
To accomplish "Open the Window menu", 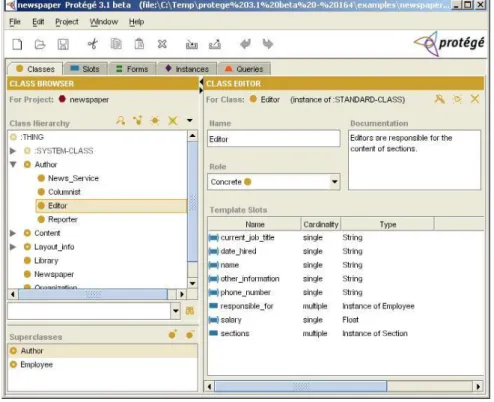I will [x=104, y=22].
